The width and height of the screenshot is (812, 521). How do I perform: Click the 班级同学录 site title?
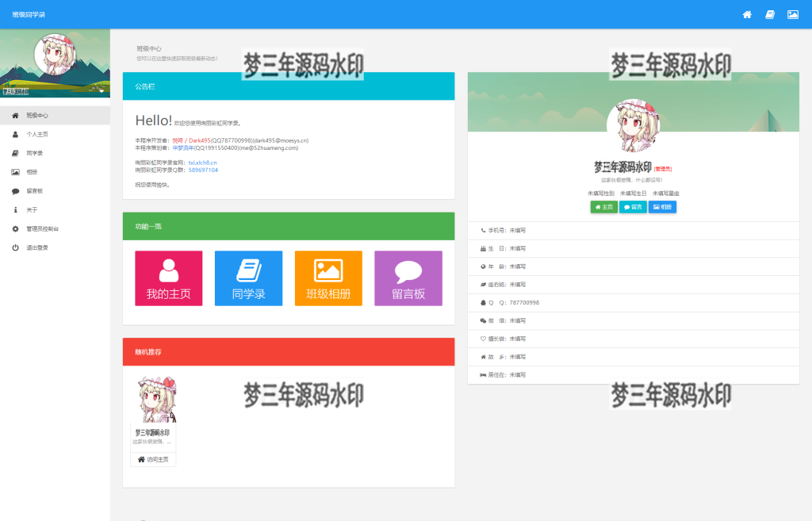29,14
